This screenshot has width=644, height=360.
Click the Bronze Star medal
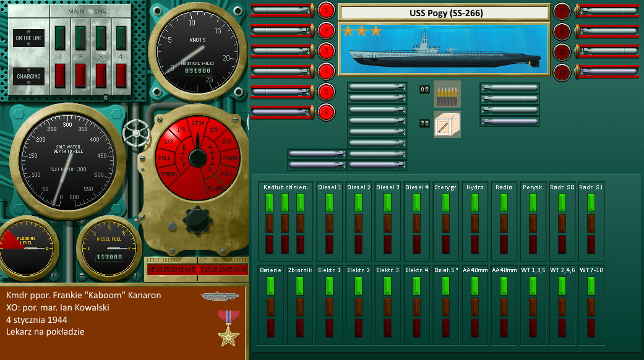pyautogui.click(x=228, y=327)
